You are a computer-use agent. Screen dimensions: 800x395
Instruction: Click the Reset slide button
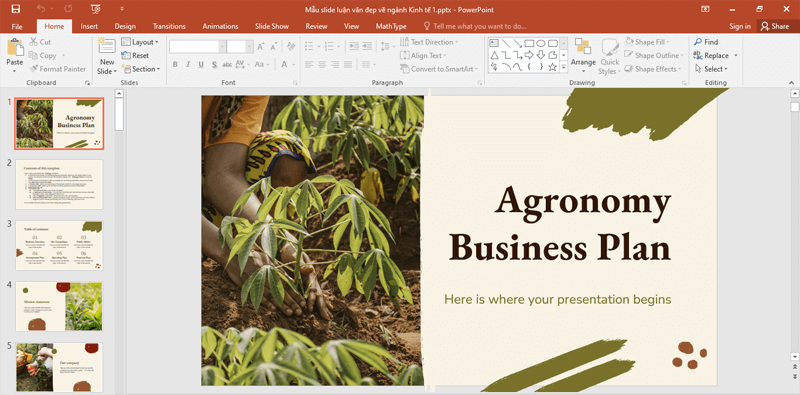pos(135,55)
